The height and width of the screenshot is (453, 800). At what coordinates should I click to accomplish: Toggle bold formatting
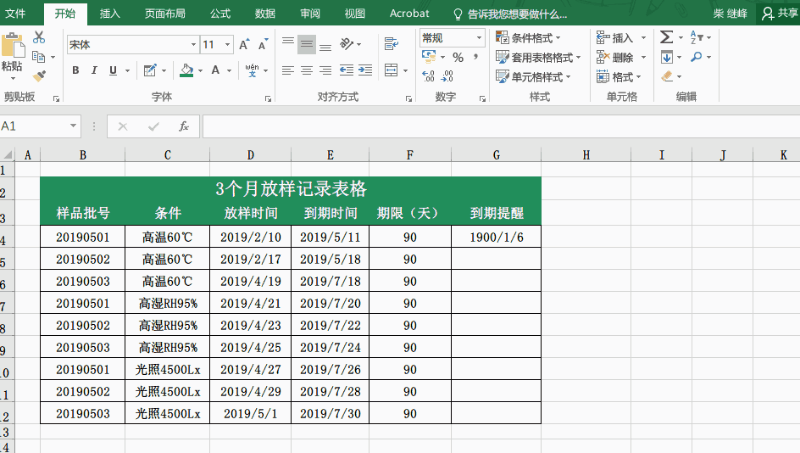pyautogui.click(x=75, y=71)
